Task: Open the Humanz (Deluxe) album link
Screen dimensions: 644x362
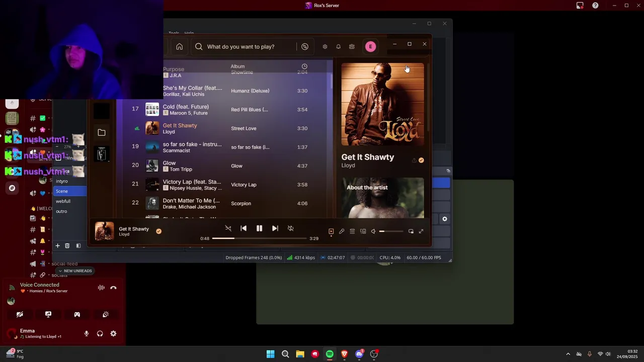Action: point(250,91)
